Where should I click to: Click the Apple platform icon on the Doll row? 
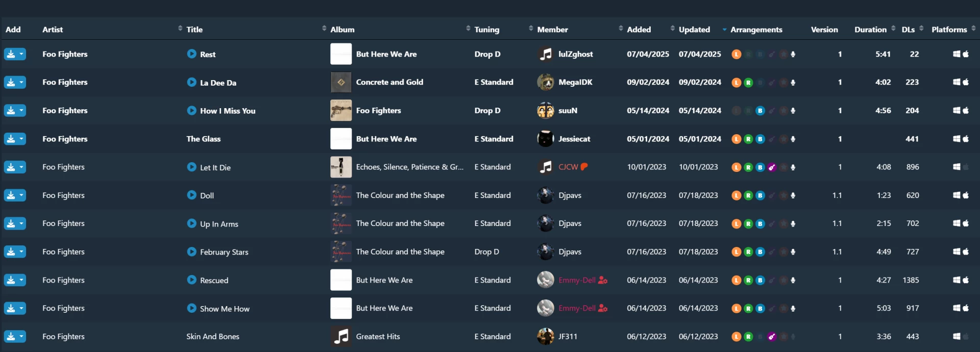coord(966,195)
